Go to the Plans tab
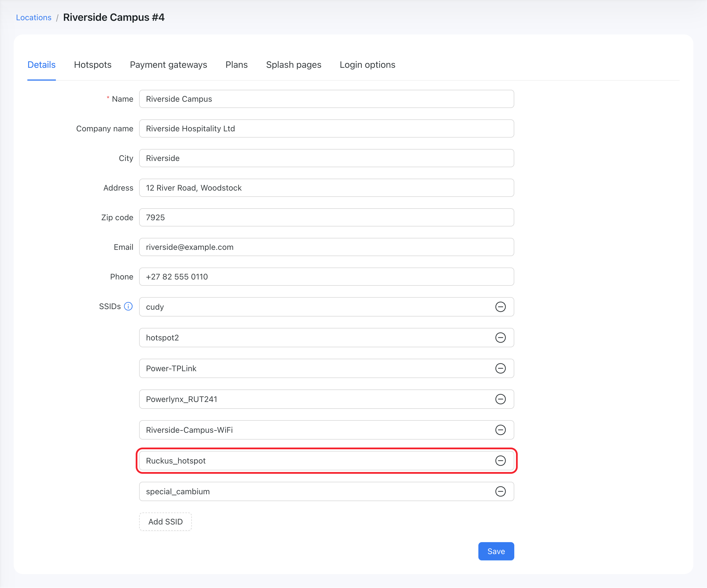The width and height of the screenshot is (707, 588). [x=236, y=65]
